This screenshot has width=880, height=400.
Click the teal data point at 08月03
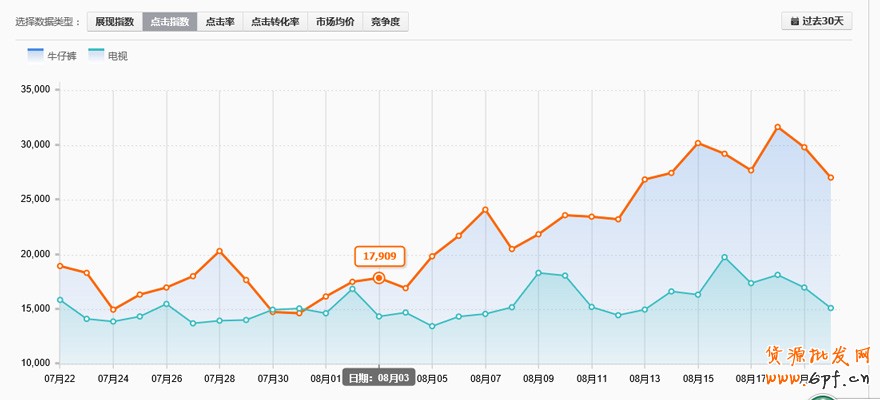coord(379,317)
